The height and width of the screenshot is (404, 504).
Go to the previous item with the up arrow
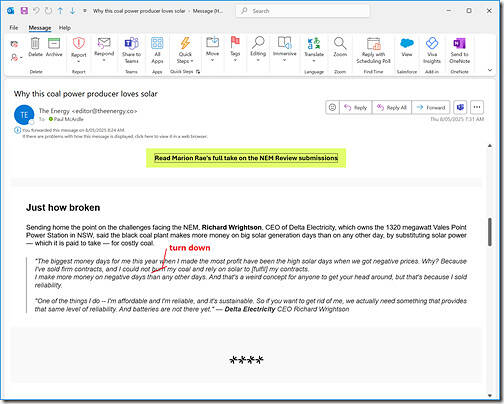pos(60,11)
